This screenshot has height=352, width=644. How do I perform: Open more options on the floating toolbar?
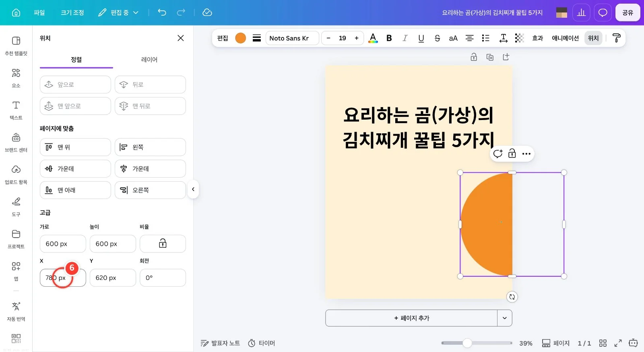click(x=526, y=154)
